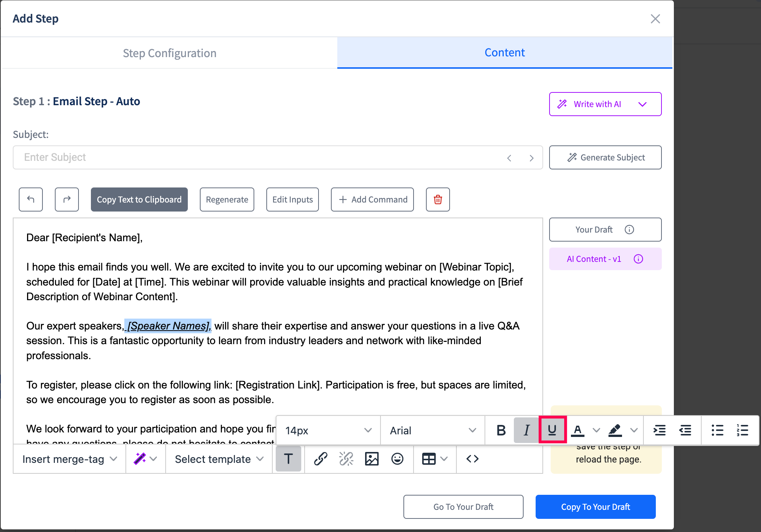Remove the link with the unlink icon

pos(346,459)
